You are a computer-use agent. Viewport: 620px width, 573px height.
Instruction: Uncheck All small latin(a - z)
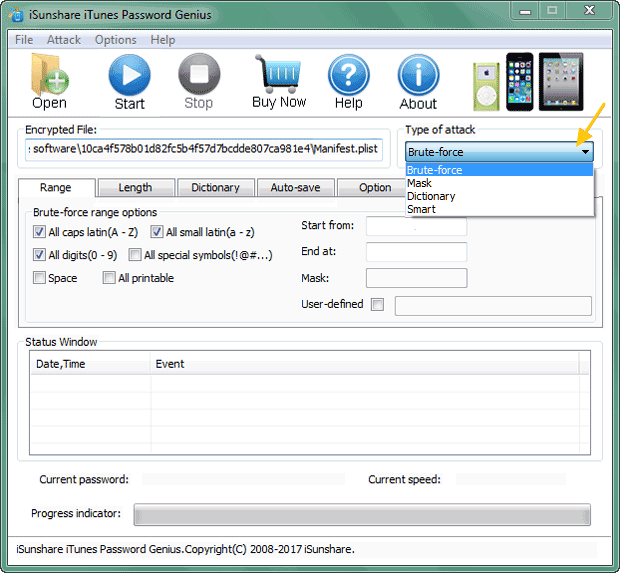[x=157, y=232]
